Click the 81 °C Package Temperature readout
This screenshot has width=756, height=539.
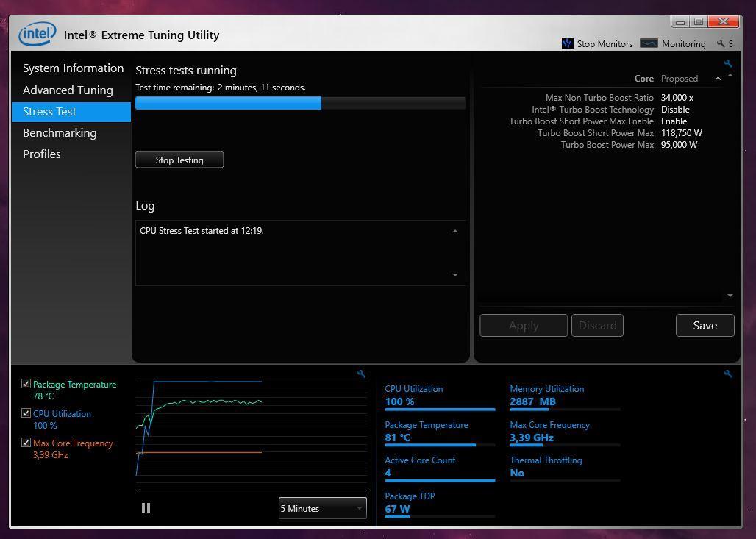[x=397, y=438]
